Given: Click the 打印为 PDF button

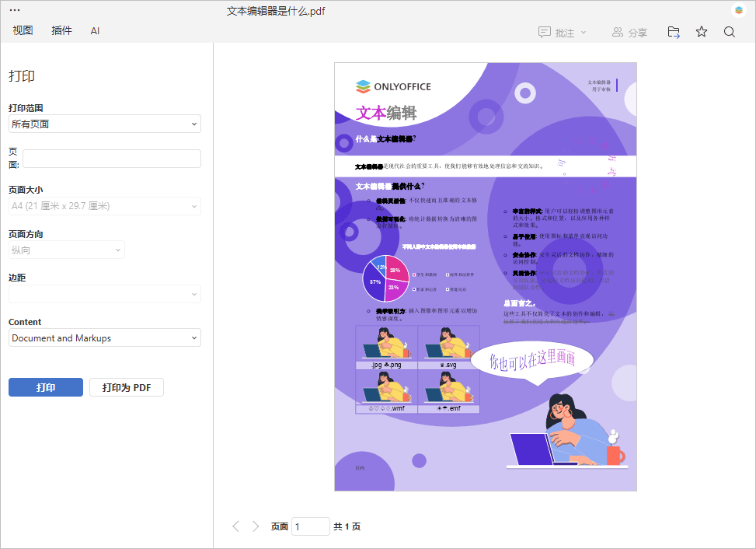Looking at the screenshot, I should tap(126, 387).
